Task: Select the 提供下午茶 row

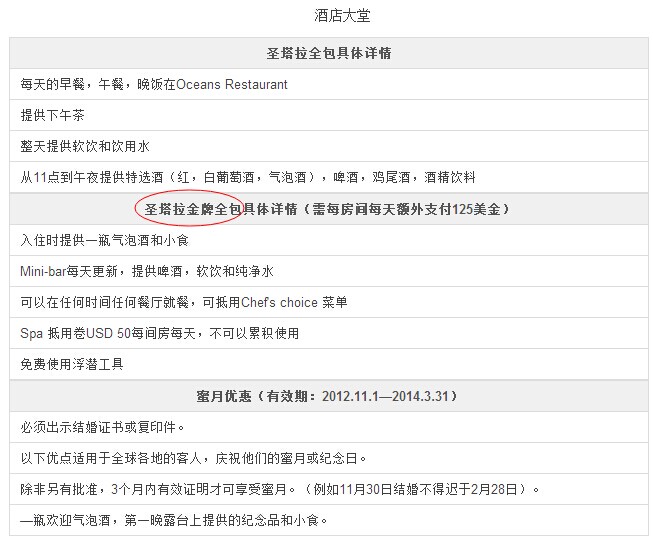Action: pos(52,116)
